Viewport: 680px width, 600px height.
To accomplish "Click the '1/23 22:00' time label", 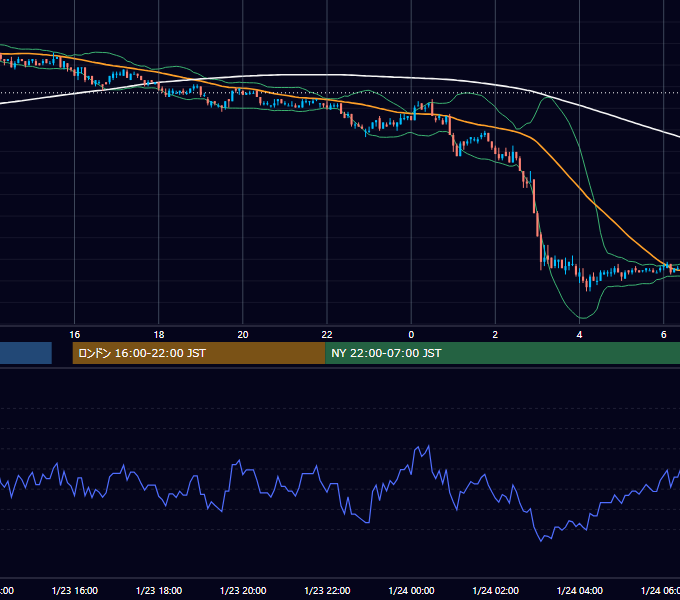I will [327, 590].
